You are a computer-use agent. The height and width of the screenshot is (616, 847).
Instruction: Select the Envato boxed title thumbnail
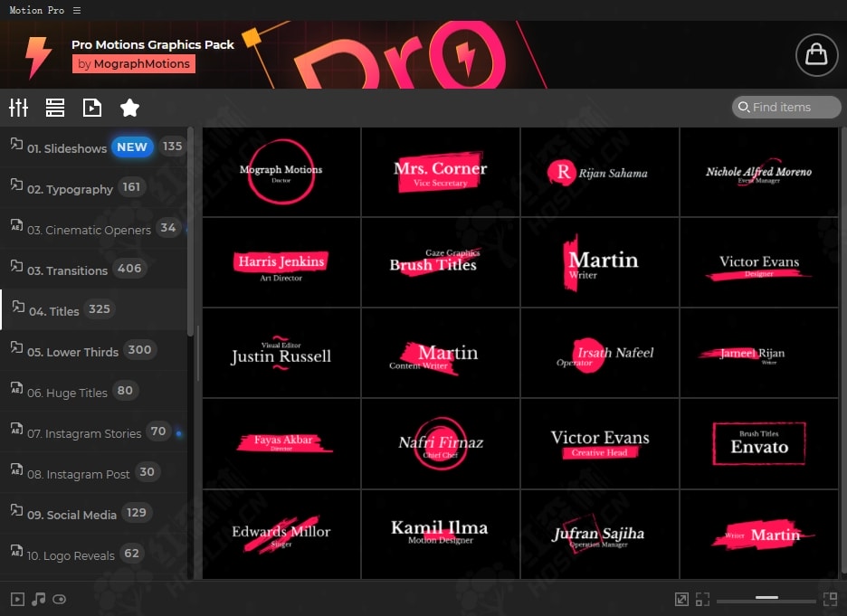click(x=758, y=444)
